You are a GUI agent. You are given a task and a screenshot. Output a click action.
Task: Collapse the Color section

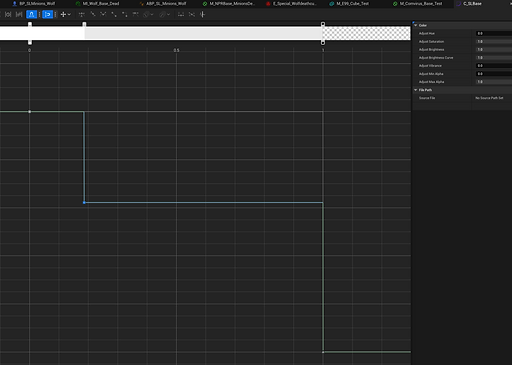[416, 25]
